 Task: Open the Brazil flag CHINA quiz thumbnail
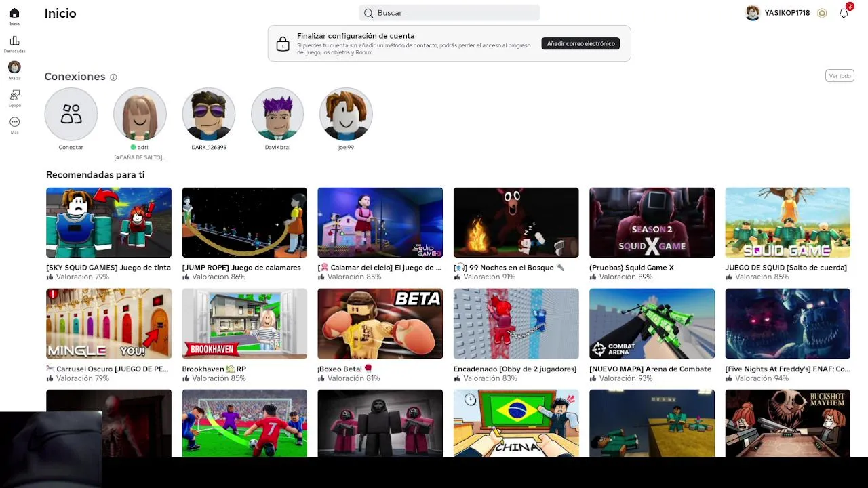516,423
